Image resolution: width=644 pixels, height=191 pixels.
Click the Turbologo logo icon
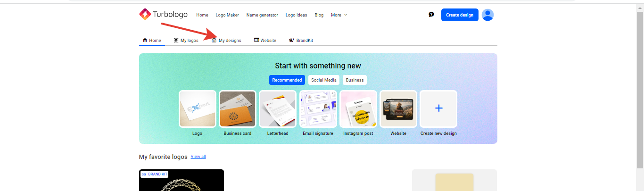pos(145,15)
